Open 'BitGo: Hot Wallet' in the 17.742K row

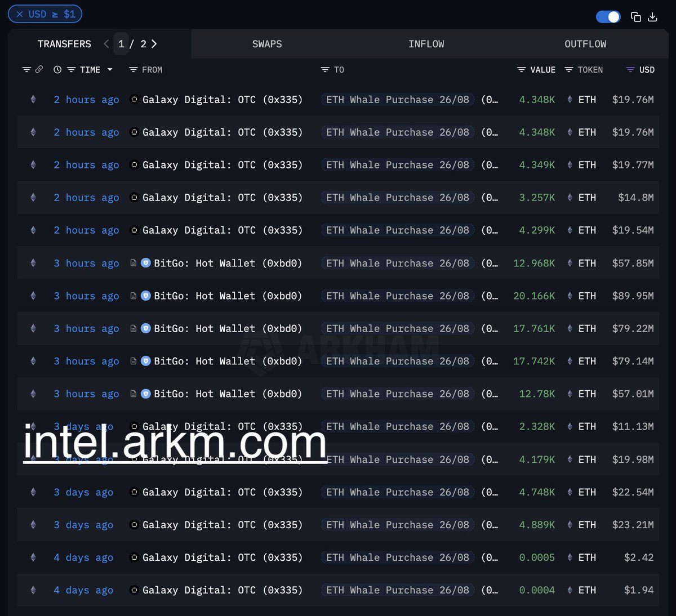(x=228, y=361)
